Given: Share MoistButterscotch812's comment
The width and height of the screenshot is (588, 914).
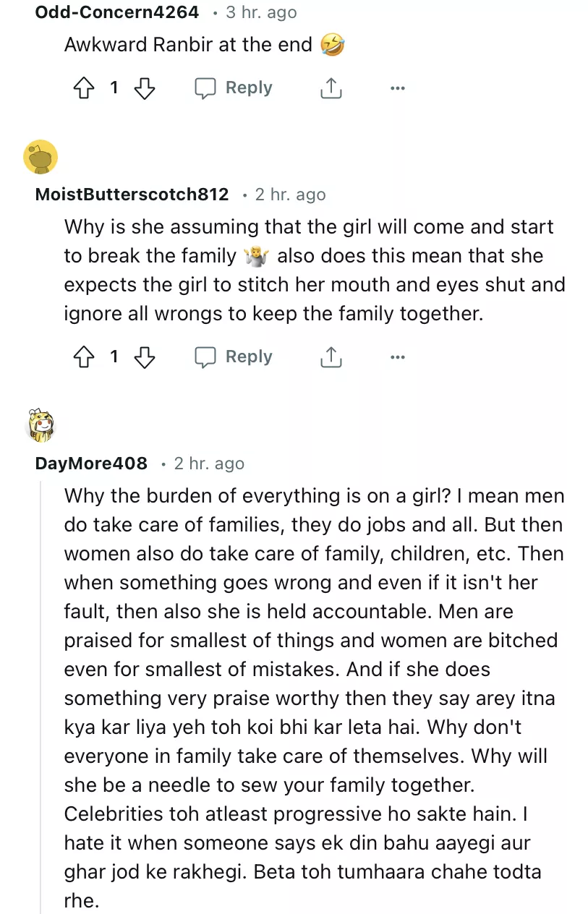Looking at the screenshot, I should (x=331, y=357).
